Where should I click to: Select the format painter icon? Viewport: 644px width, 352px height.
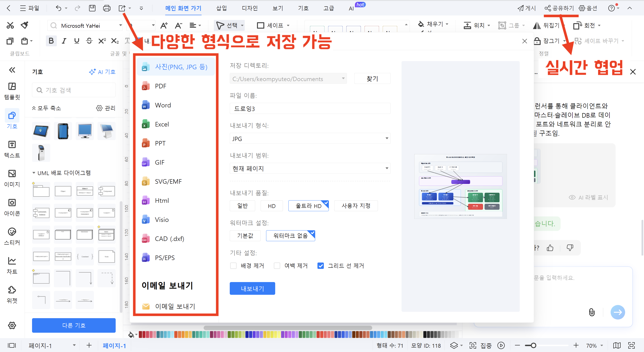pos(25,25)
